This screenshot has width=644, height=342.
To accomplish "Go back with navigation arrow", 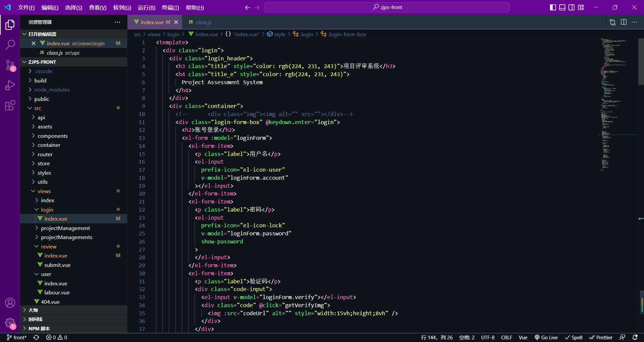I will coord(248,7).
